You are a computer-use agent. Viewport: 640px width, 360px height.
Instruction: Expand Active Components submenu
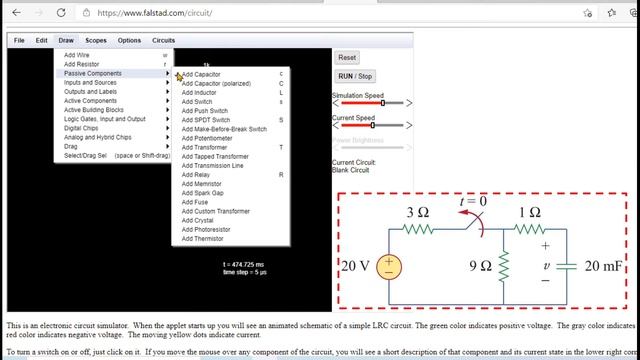(114, 101)
